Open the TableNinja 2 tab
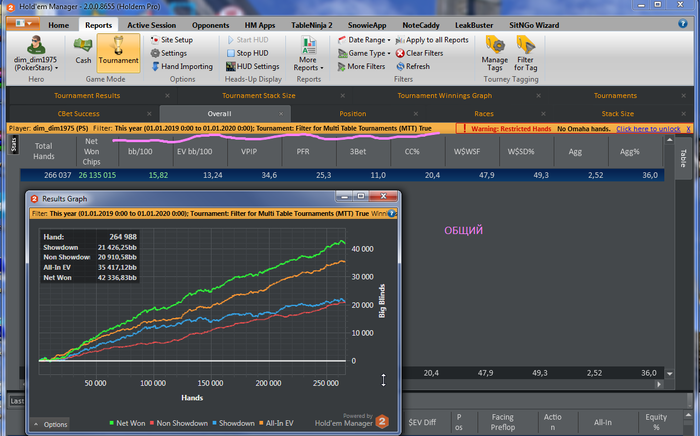 312,25
